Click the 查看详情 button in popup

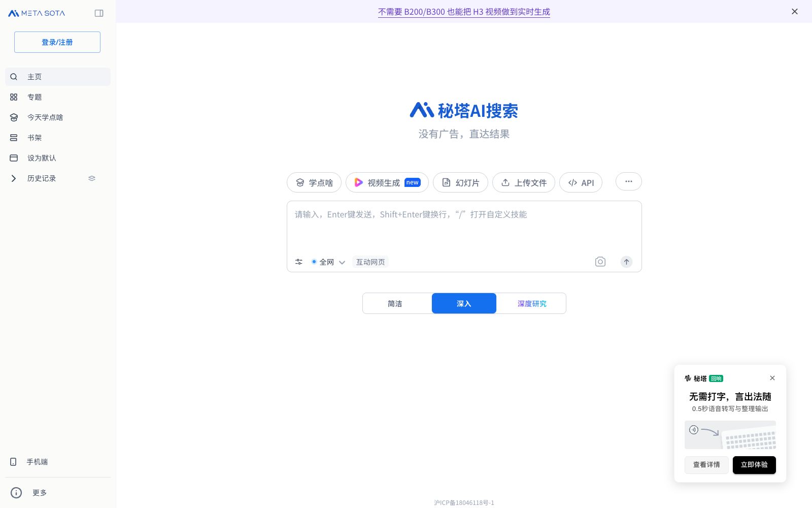[706, 465]
